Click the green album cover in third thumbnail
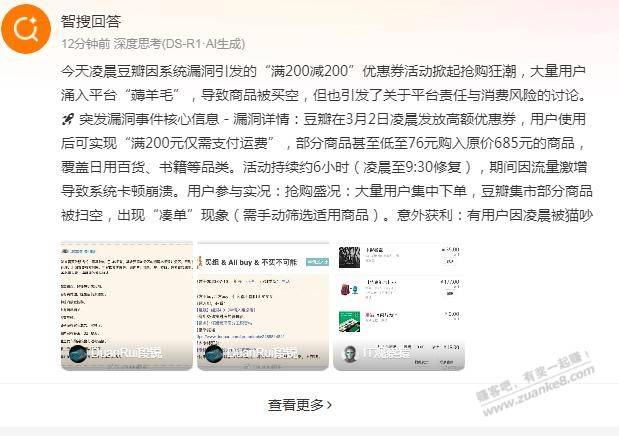Viewport: 619px width, 436px height. [349, 321]
